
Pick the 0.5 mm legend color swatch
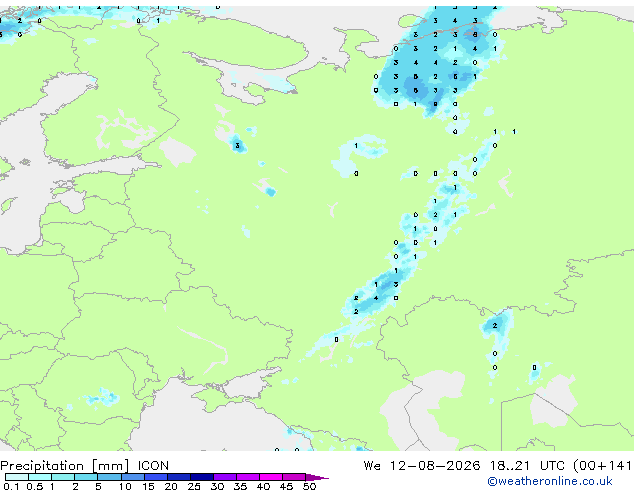(x=40, y=477)
